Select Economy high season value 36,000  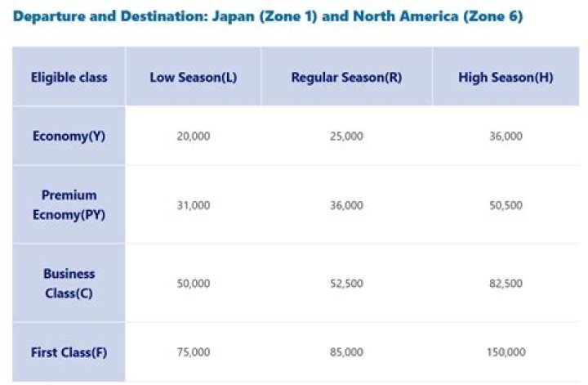(x=506, y=136)
